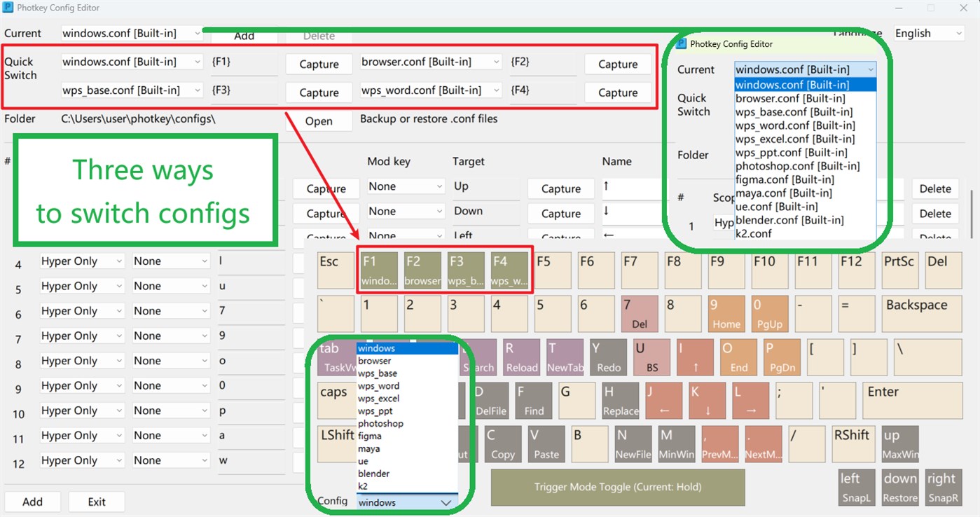Screen dimensions: 980x517
Task: Choose photoshop in keyboard Config list
Action: pyautogui.click(x=407, y=423)
